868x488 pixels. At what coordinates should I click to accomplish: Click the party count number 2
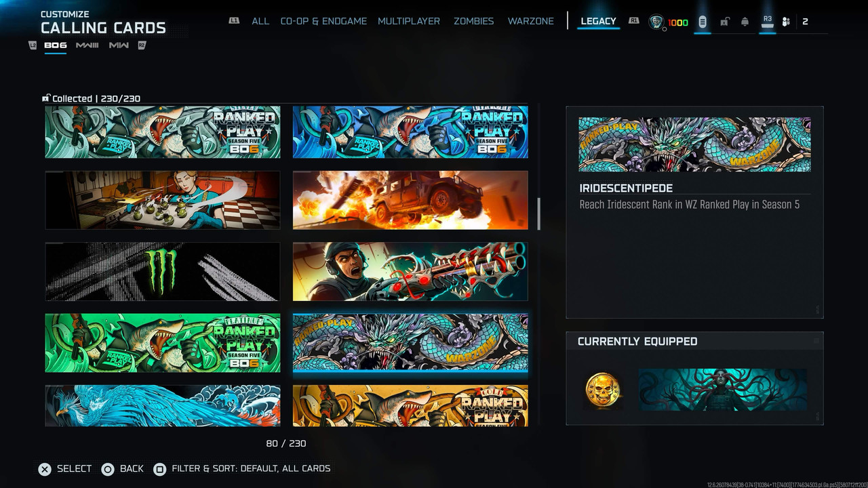point(805,22)
